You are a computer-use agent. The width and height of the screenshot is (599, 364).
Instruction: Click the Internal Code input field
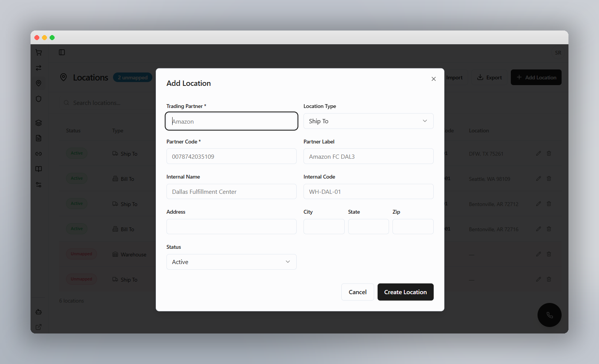click(x=368, y=192)
